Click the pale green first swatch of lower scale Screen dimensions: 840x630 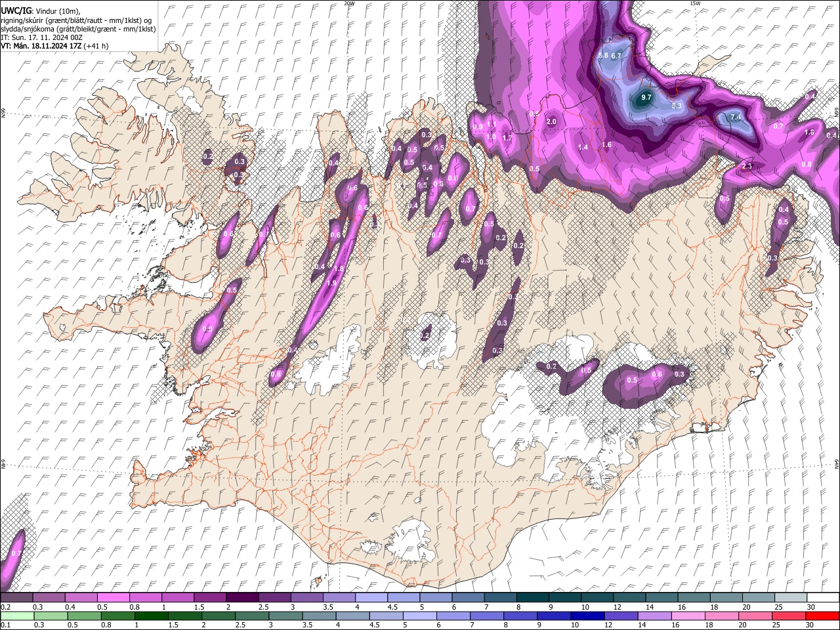click(17, 616)
